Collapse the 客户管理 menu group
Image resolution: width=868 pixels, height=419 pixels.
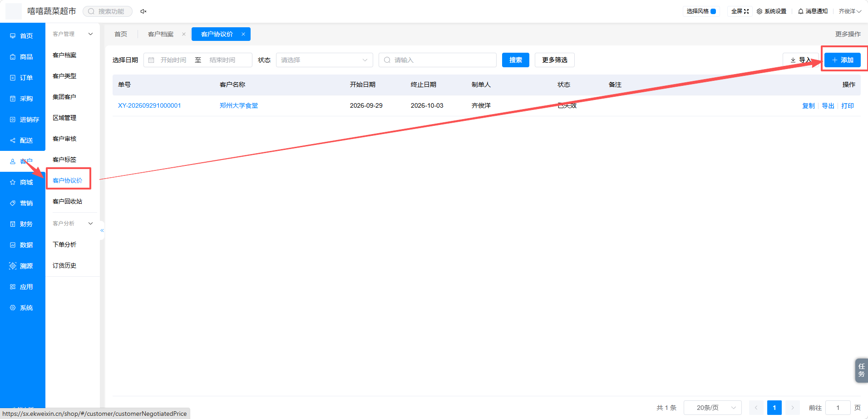point(90,34)
